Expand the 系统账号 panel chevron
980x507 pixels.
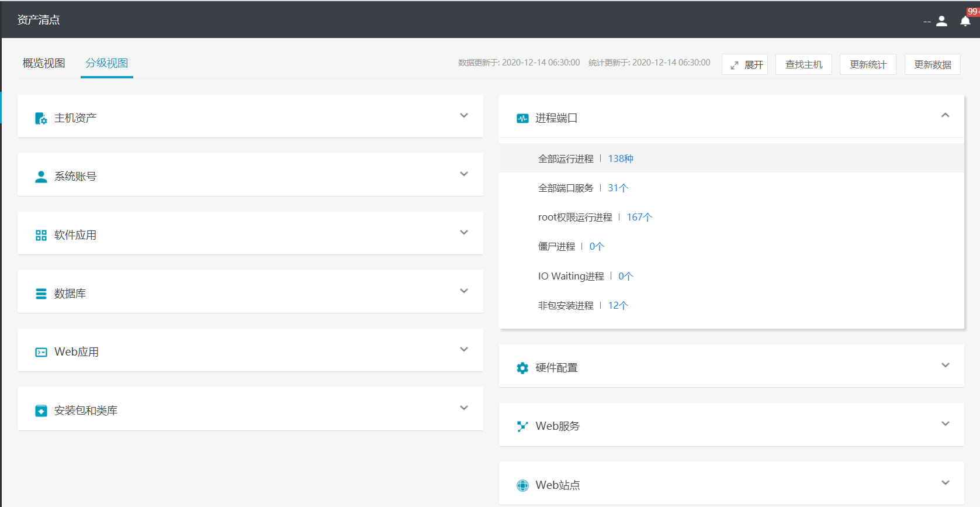pyautogui.click(x=464, y=174)
